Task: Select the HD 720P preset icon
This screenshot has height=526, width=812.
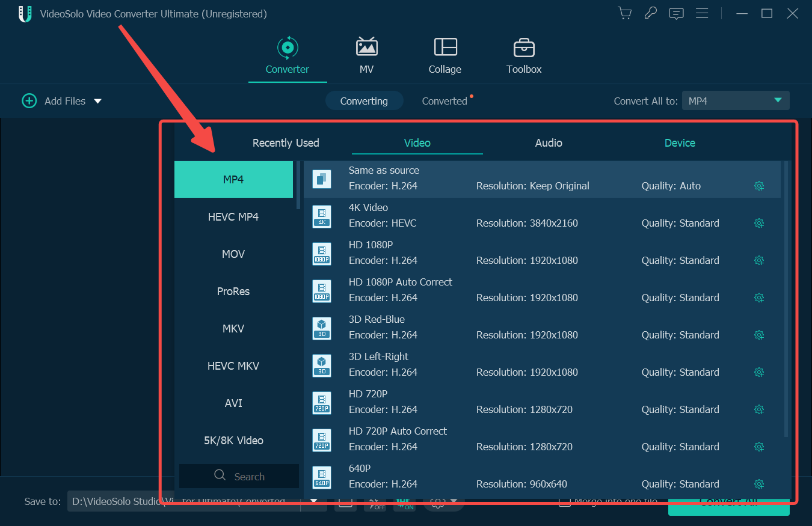Action: 322,403
